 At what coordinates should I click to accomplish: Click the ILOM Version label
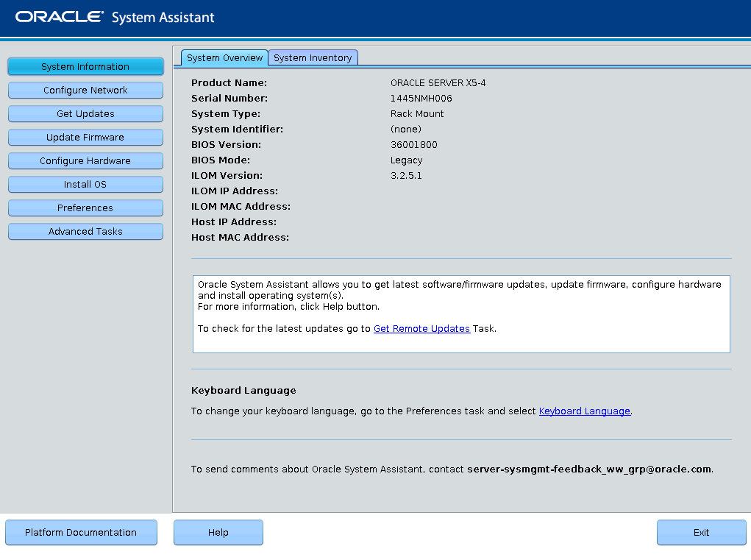pos(227,175)
